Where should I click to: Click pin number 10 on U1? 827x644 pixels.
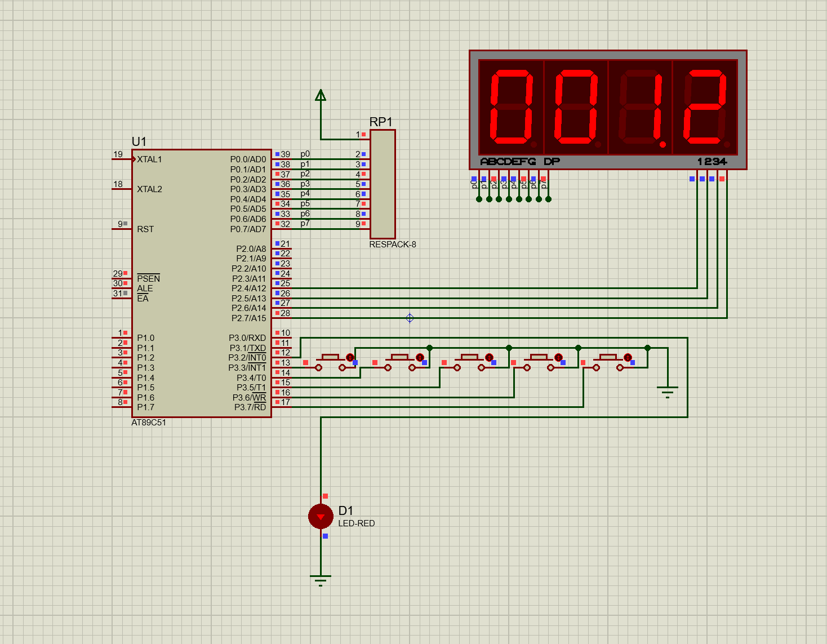tap(286, 333)
